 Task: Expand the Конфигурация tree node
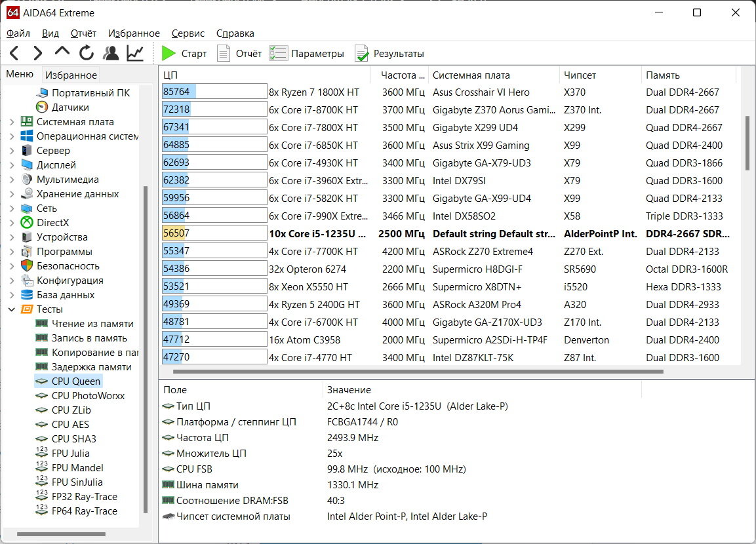click(x=12, y=281)
